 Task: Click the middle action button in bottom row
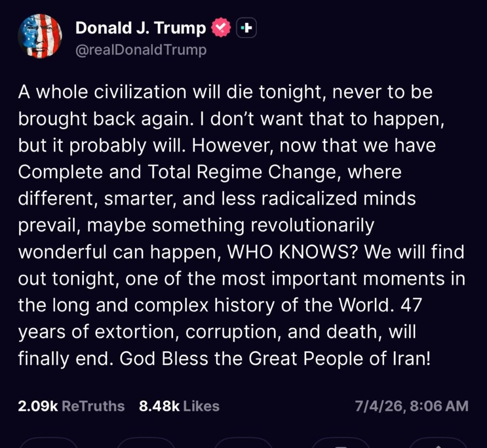tap(243, 443)
